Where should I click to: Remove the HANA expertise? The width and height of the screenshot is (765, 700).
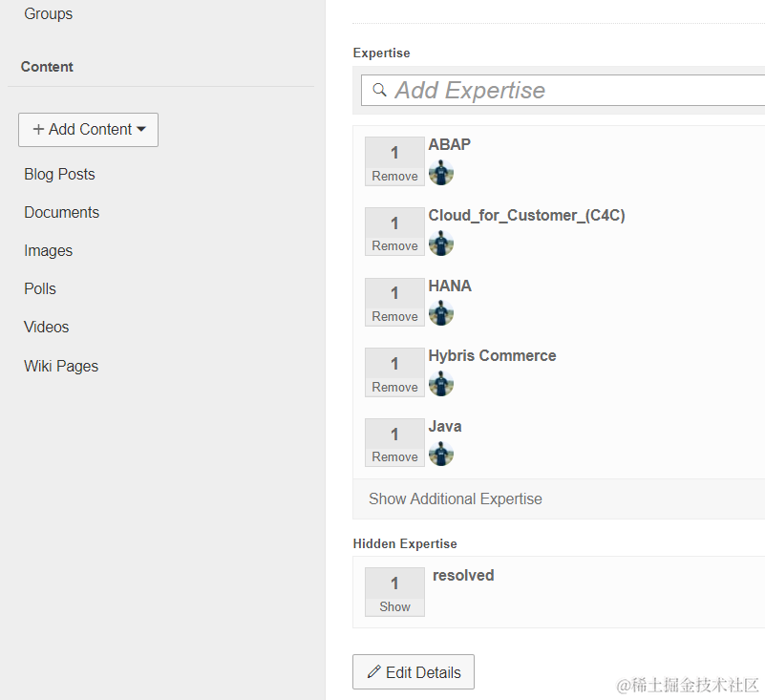pyautogui.click(x=394, y=317)
